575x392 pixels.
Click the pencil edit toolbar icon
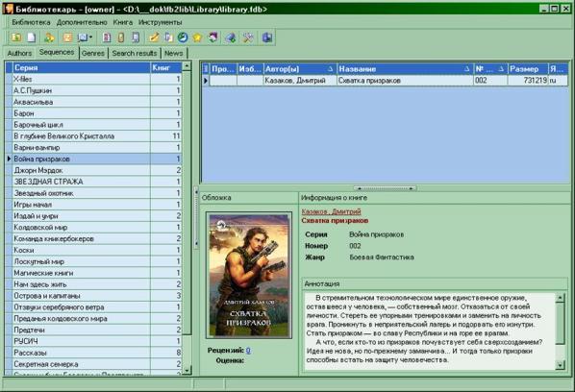154,37
